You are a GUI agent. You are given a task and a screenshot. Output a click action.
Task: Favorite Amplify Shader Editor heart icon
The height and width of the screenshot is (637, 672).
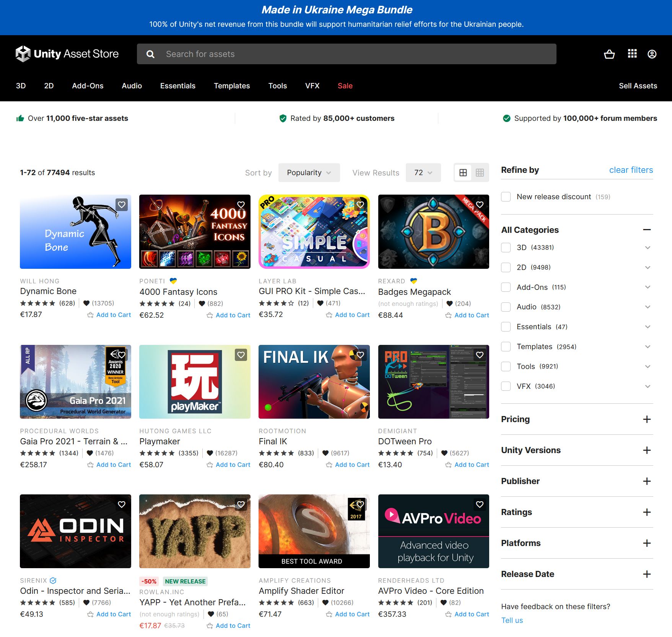(x=360, y=504)
